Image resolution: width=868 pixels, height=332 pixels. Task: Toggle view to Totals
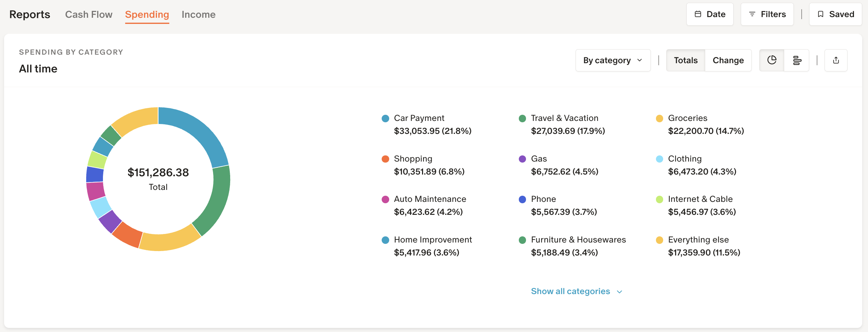(x=685, y=60)
